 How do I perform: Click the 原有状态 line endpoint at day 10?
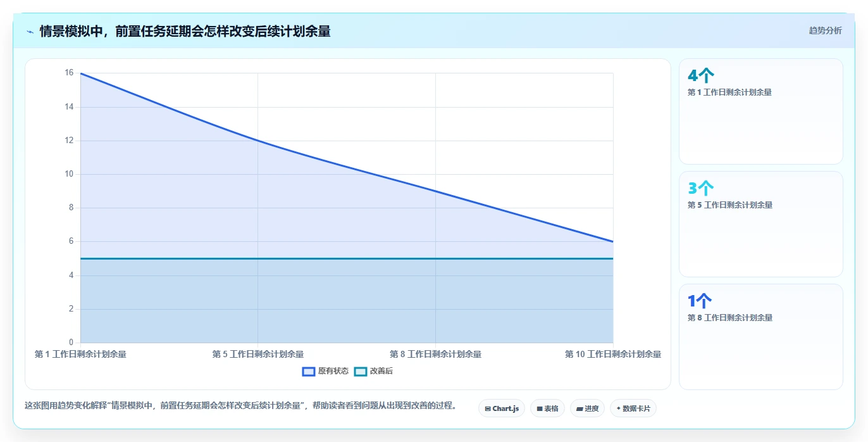coord(613,241)
